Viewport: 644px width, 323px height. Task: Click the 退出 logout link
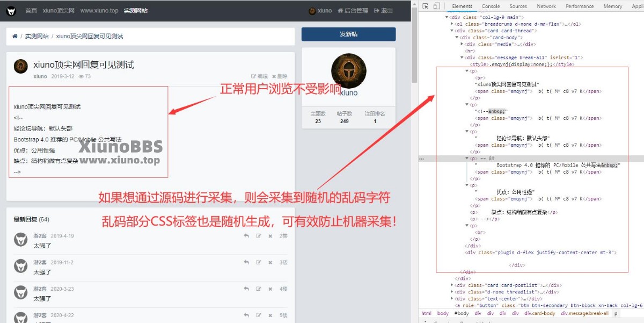click(x=383, y=11)
